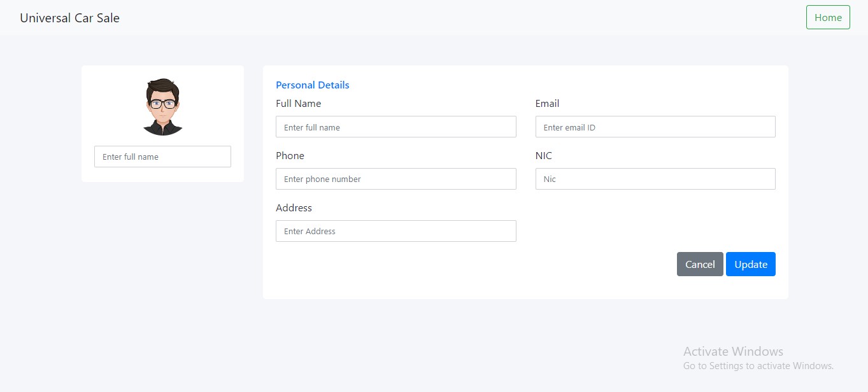The image size is (868, 392).
Task: Click the Email field label
Action: pos(547,103)
